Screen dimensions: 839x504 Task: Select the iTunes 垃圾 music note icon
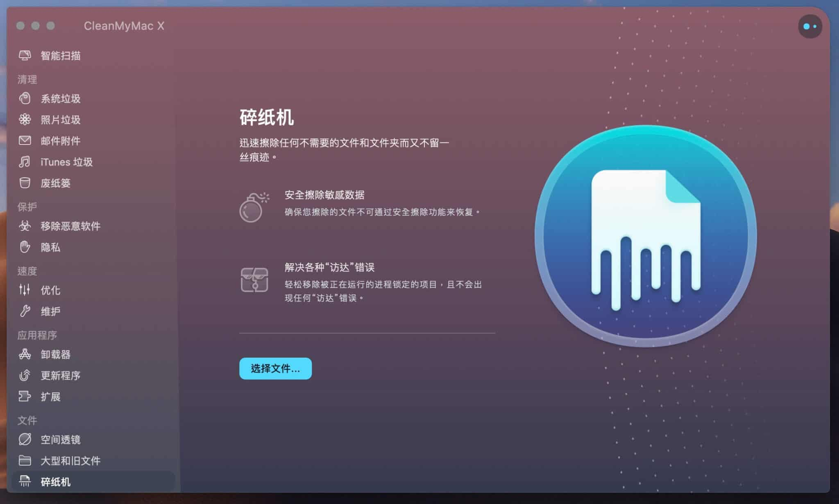point(25,162)
